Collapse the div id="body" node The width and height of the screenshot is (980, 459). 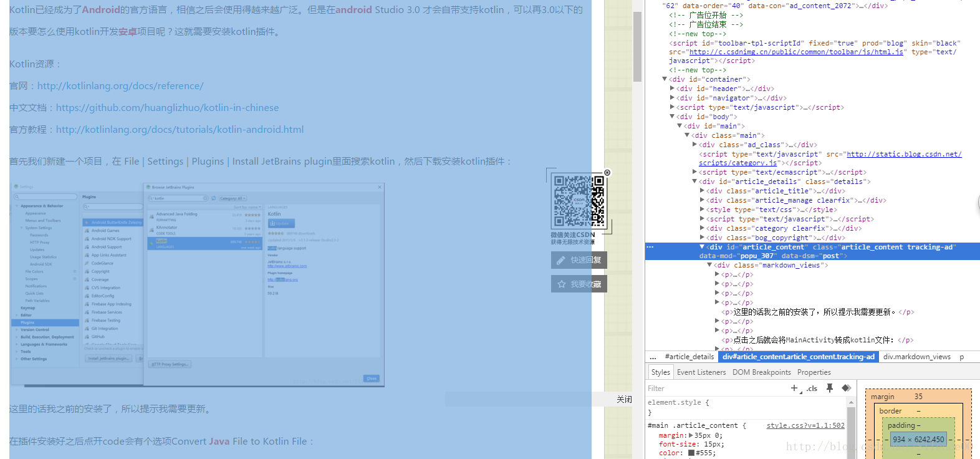[x=672, y=117]
